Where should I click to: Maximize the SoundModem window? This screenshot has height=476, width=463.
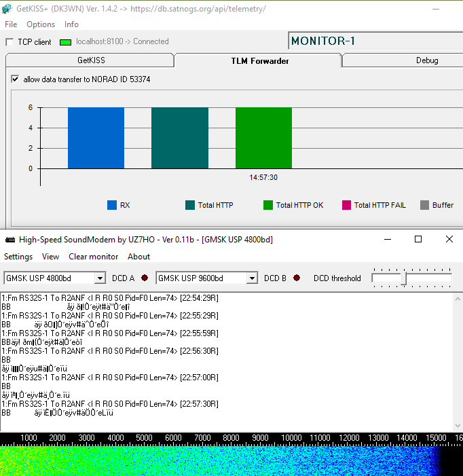418,240
